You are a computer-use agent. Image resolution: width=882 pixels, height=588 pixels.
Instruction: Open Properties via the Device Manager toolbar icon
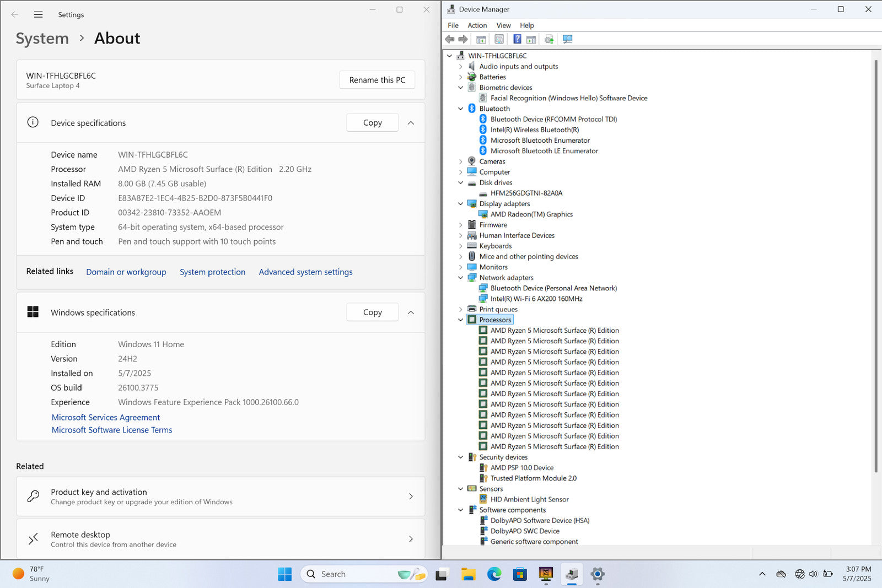(499, 39)
